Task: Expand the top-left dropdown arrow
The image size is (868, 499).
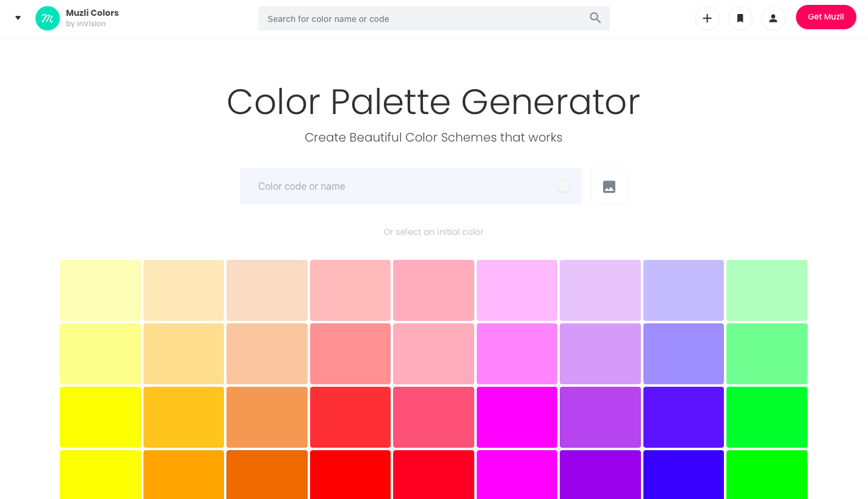Action: coord(18,18)
